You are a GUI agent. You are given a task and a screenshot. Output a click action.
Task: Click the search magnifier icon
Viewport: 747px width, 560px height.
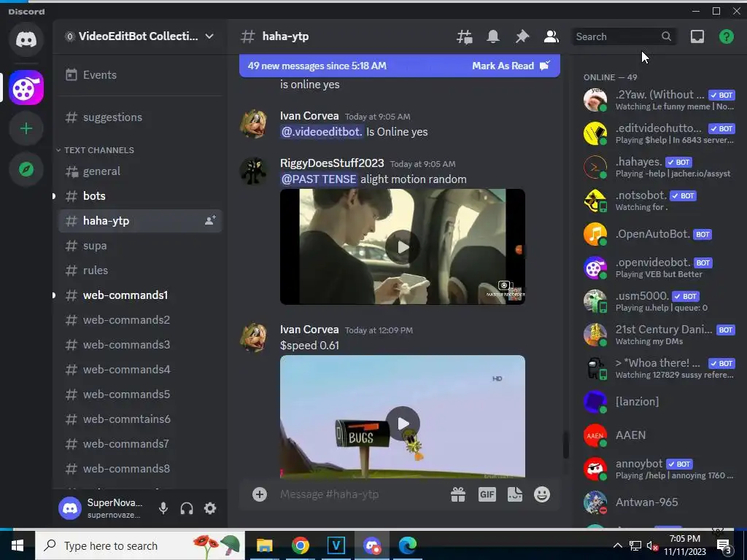pos(666,36)
